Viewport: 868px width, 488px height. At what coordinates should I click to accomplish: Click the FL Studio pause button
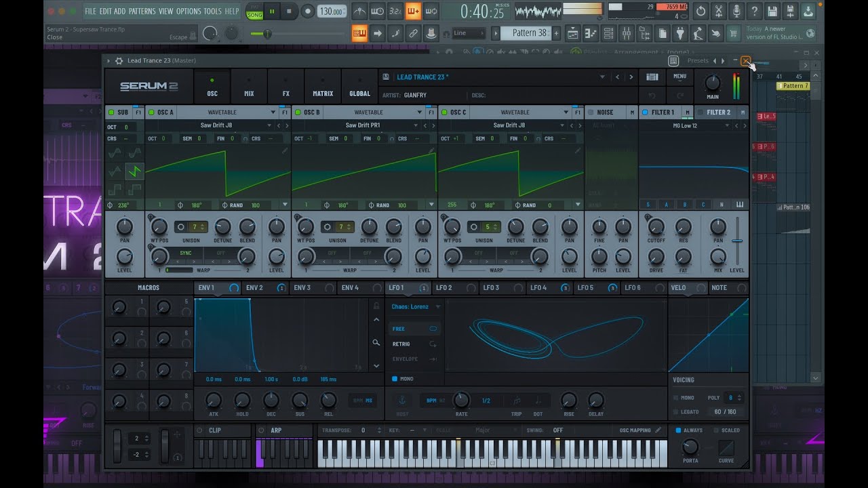(x=272, y=12)
